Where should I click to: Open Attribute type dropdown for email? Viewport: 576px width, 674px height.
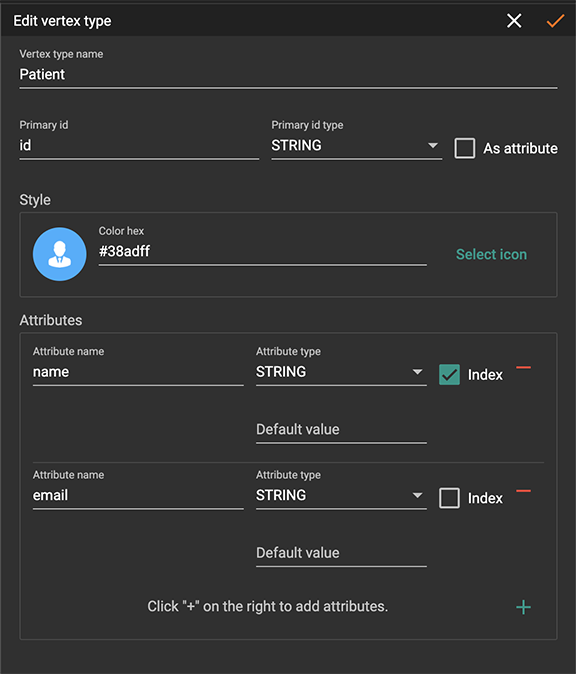click(x=341, y=496)
